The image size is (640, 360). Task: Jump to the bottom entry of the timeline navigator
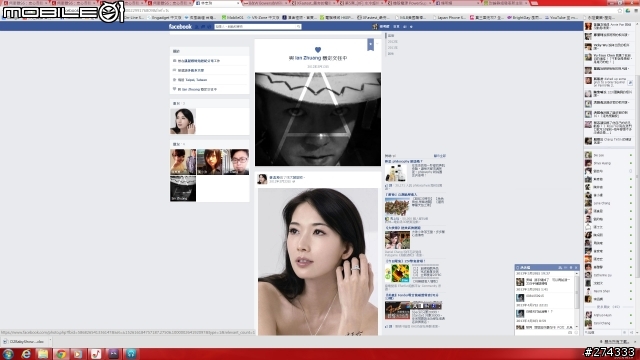pos(391,53)
